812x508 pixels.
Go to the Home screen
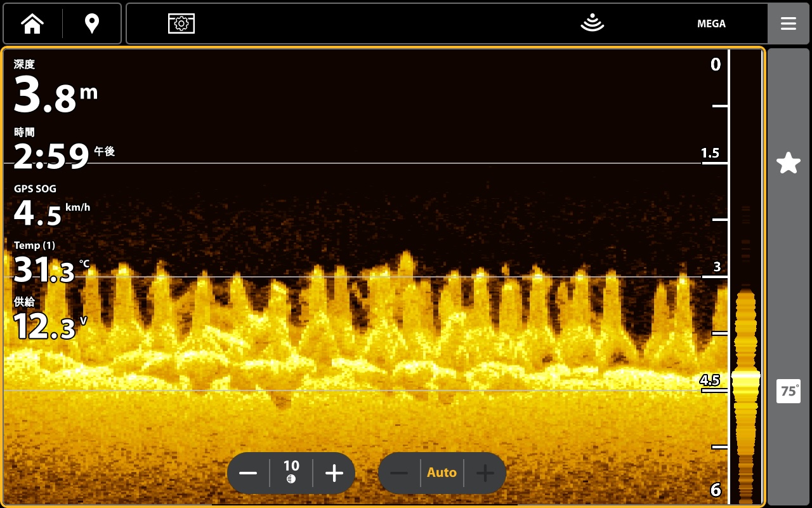point(32,24)
